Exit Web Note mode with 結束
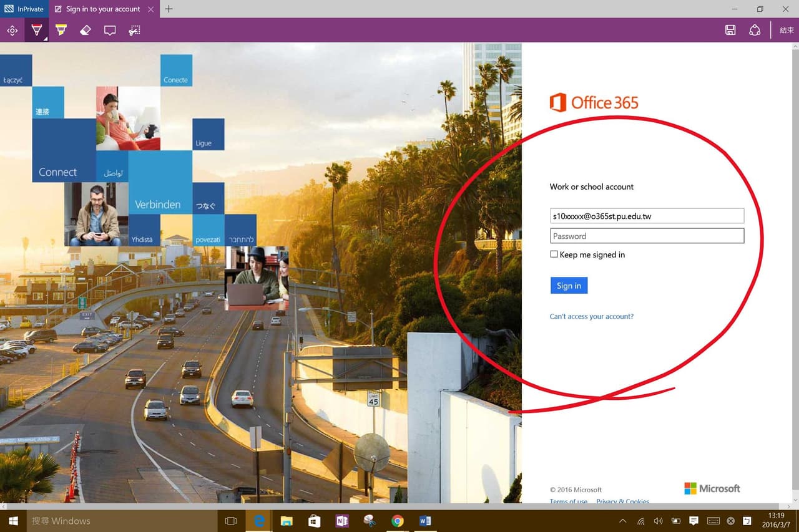The image size is (799, 532). pyautogui.click(x=787, y=30)
